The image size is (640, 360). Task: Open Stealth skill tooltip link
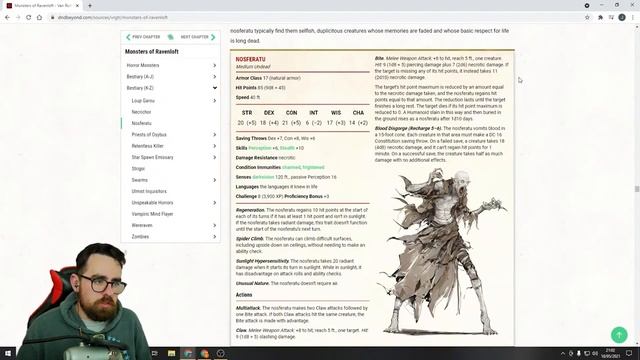point(287,148)
